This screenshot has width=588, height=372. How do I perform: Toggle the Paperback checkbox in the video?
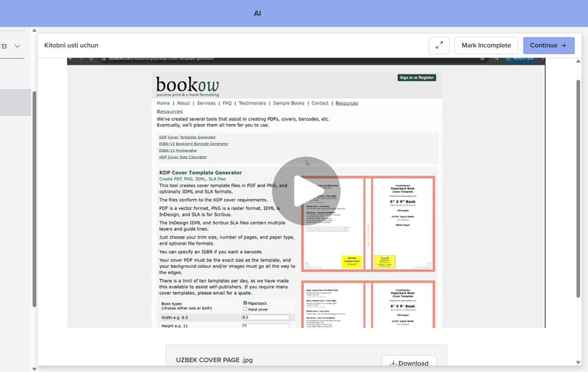[245, 303]
